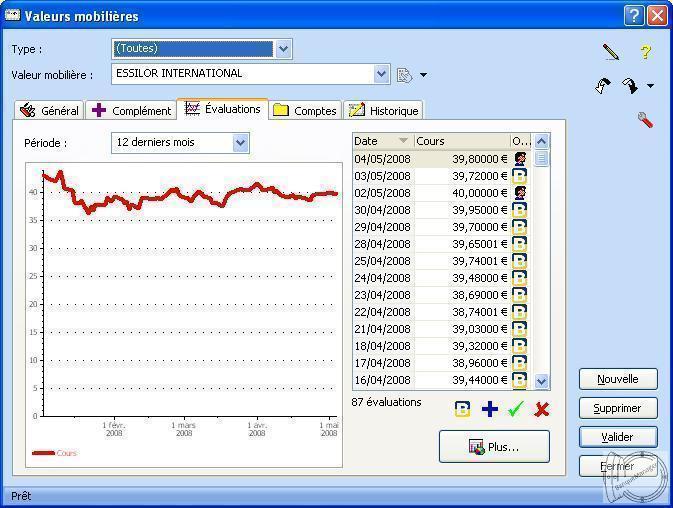Click the Plus... button
The image size is (673, 508).
tap(494, 447)
